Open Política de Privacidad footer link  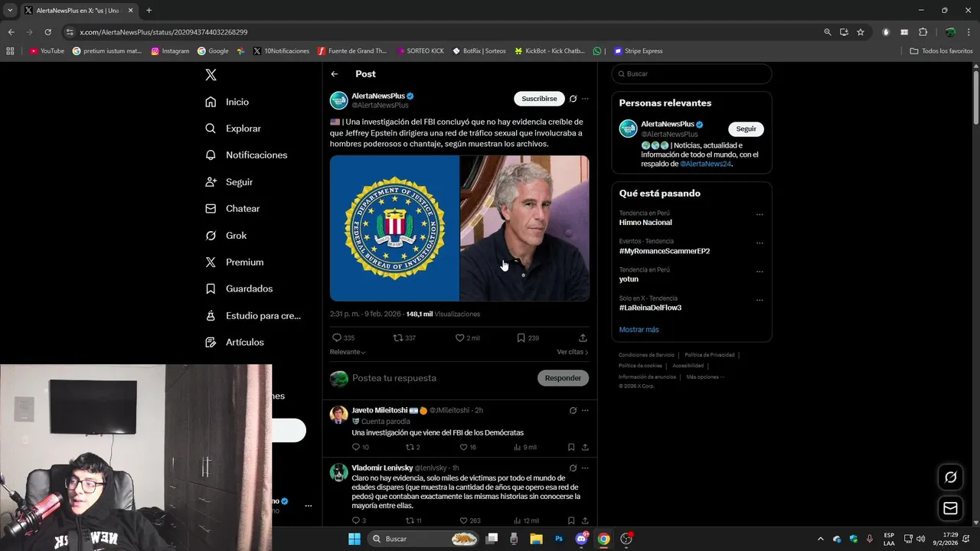[709, 355]
